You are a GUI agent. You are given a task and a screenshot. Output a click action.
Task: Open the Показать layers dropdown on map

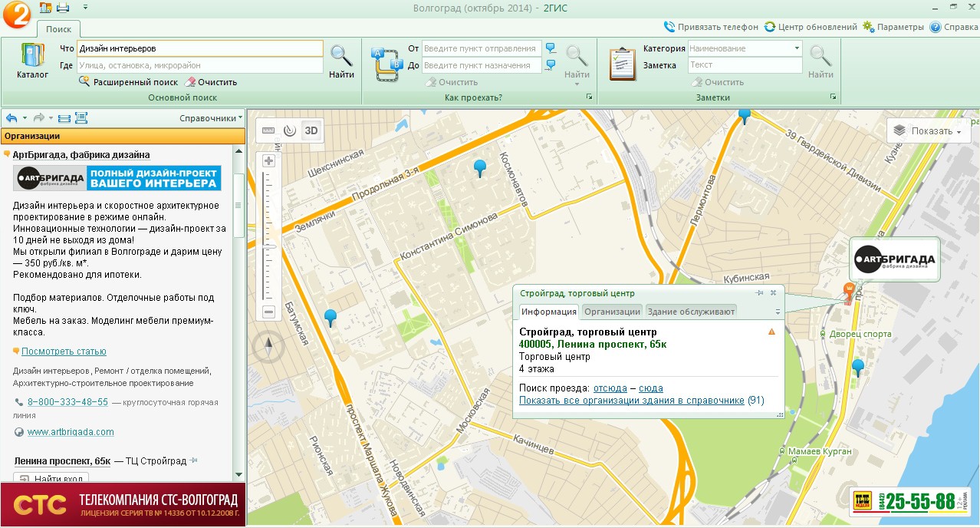(928, 130)
